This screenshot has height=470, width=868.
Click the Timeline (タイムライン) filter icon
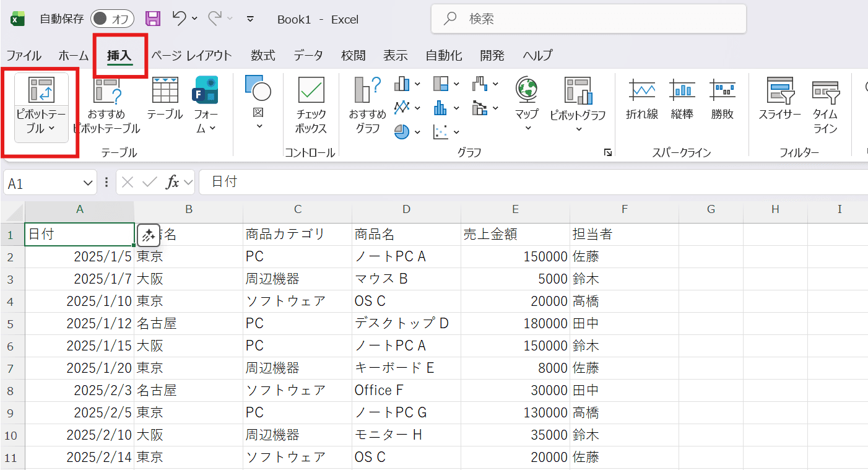point(825,91)
